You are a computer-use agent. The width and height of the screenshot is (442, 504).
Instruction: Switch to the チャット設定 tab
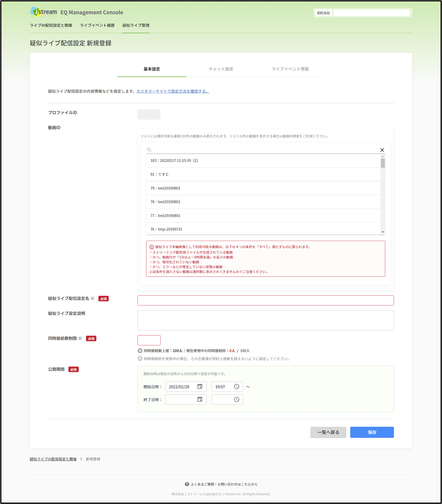click(221, 69)
